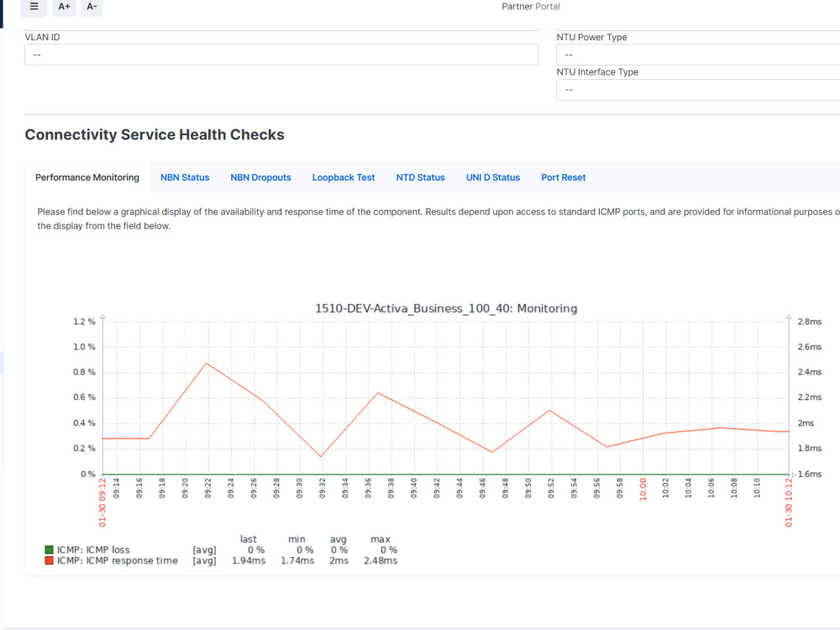Click the 09:36 time axis label
This screenshot has height=630, width=840.
[368, 489]
